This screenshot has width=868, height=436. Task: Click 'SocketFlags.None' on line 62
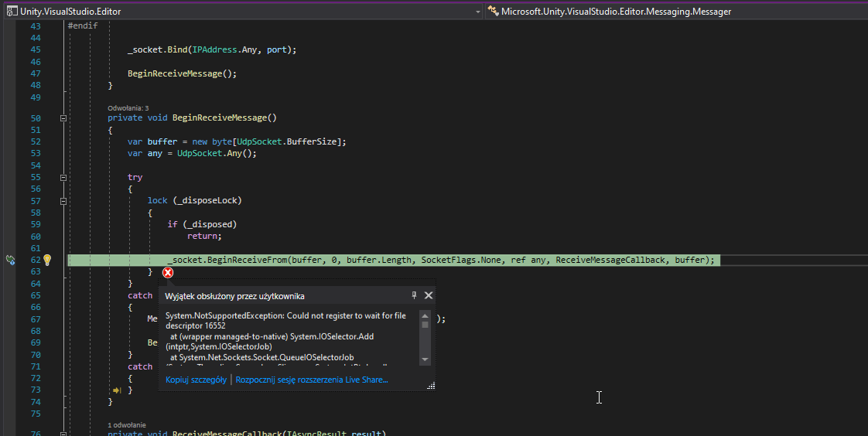[460, 260]
